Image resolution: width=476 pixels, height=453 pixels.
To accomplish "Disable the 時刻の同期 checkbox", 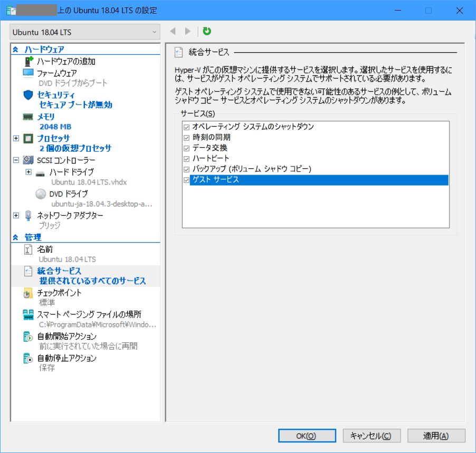I will pos(186,138).
